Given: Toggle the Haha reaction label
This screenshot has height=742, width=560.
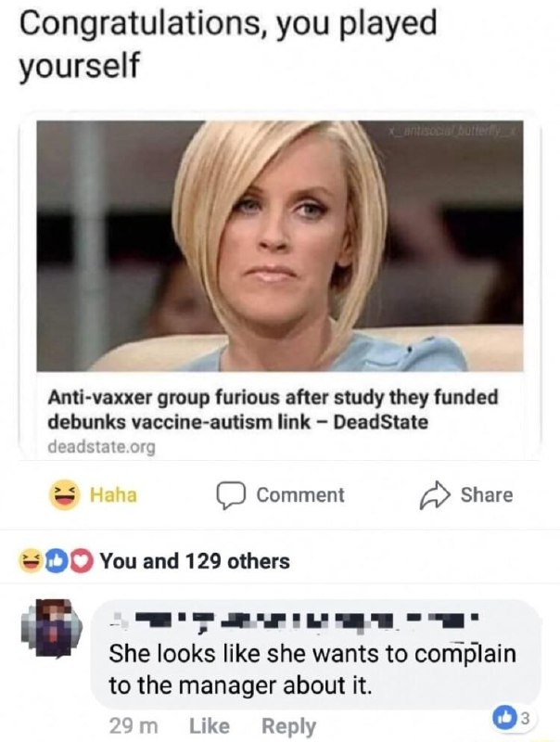Looking at the screenshot, I should pyautogui.click(x=113, y=495).
